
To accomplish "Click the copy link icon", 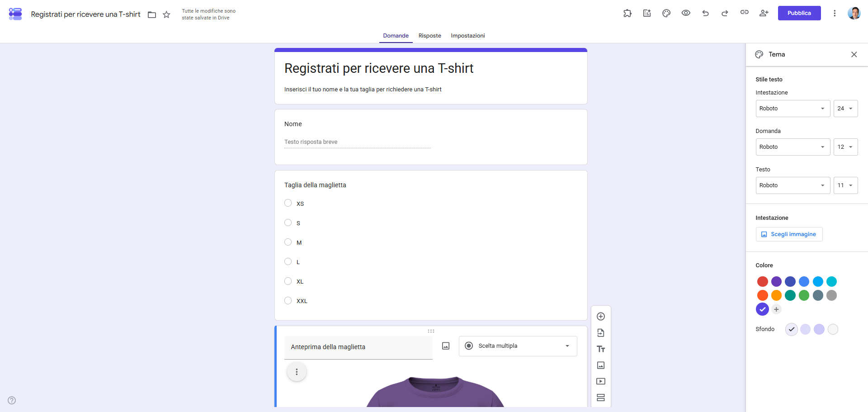I will click(744, 13).
